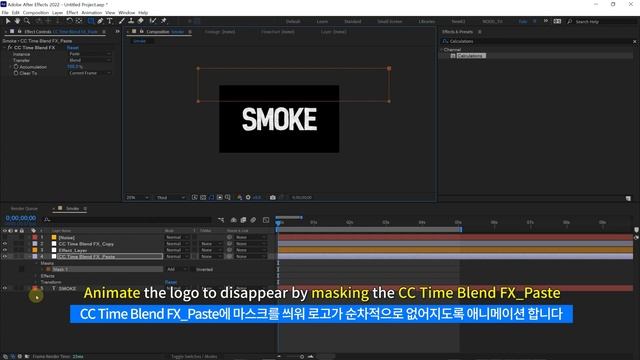Hide the Effect_Layer layer eye
Image resolution: width=640 pixels, height=360 pixels.
[5, 250]
